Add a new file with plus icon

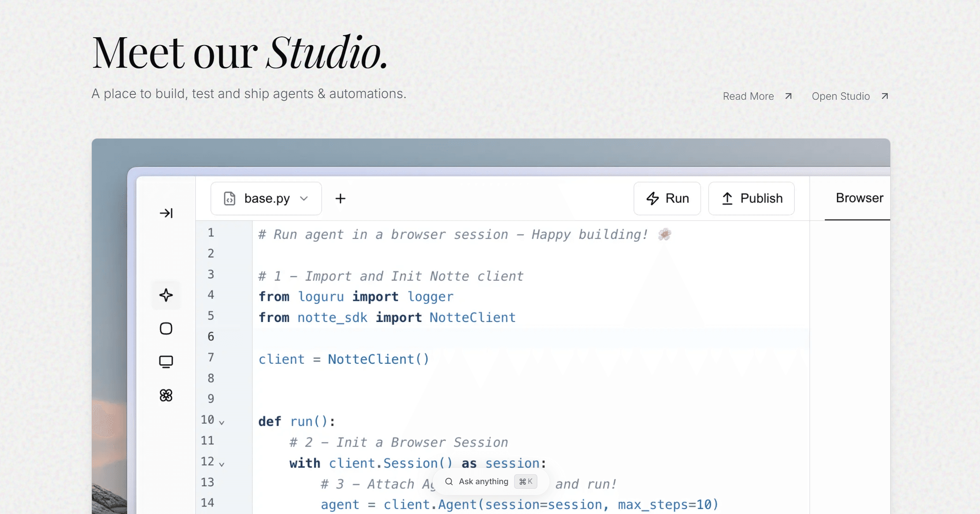pyautogui.click(x=340, y=199)
